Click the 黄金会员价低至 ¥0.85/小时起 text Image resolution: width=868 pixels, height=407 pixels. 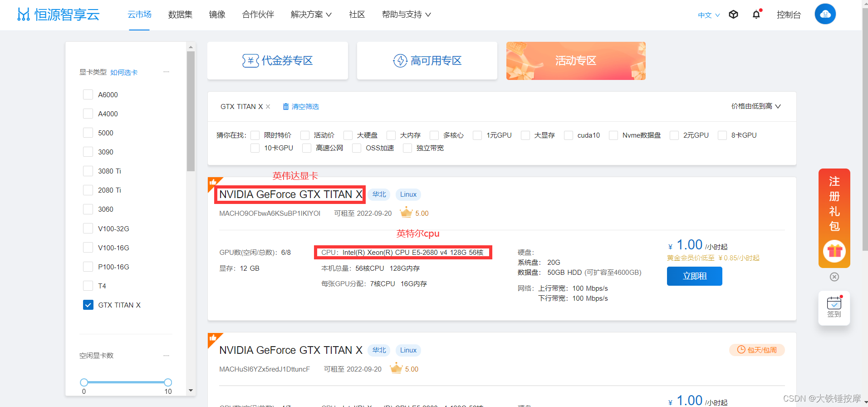pyautogui.click(x=713, y=258)
